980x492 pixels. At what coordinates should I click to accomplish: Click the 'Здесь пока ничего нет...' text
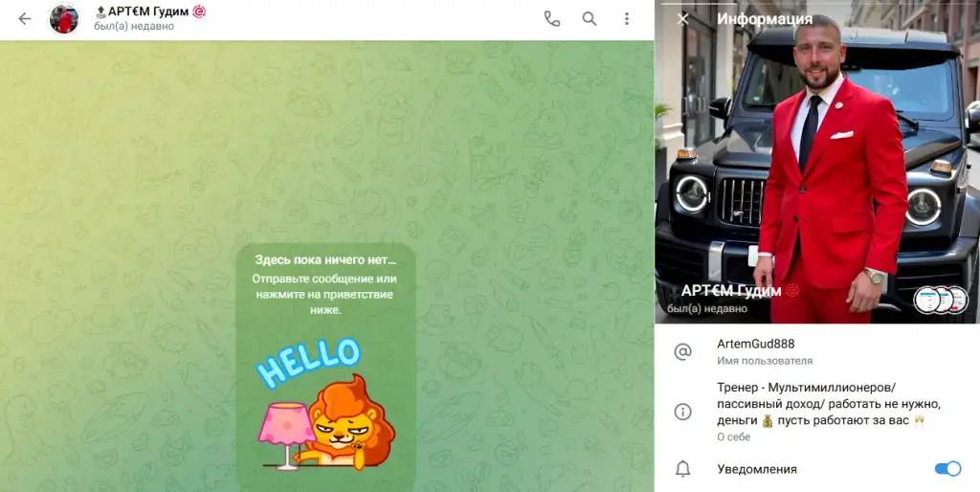pos(325,260)
